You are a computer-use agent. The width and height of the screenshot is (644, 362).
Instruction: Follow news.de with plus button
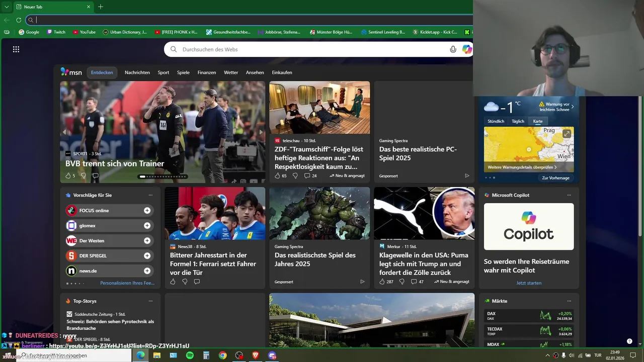click(147, 271)
